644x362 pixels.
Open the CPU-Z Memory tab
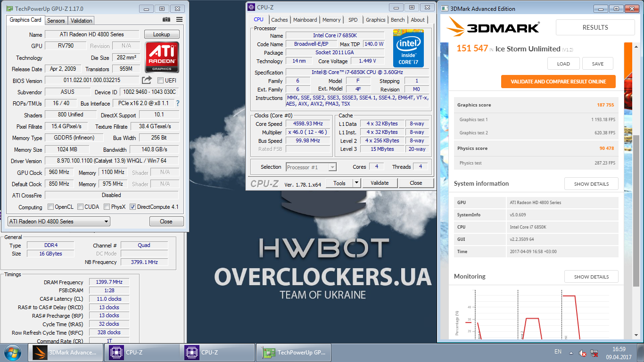(x=331, y=20)
